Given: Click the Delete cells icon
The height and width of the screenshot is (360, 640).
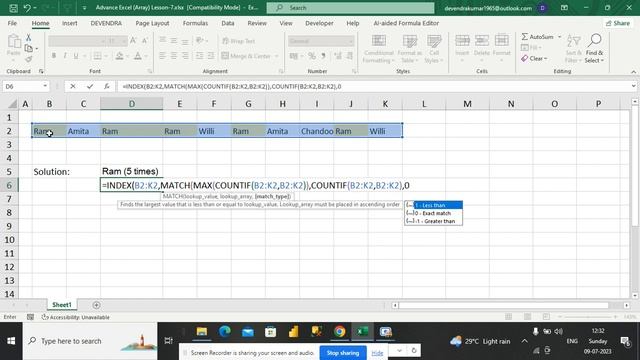Looking at the screenshot, I should pos(482,41).
